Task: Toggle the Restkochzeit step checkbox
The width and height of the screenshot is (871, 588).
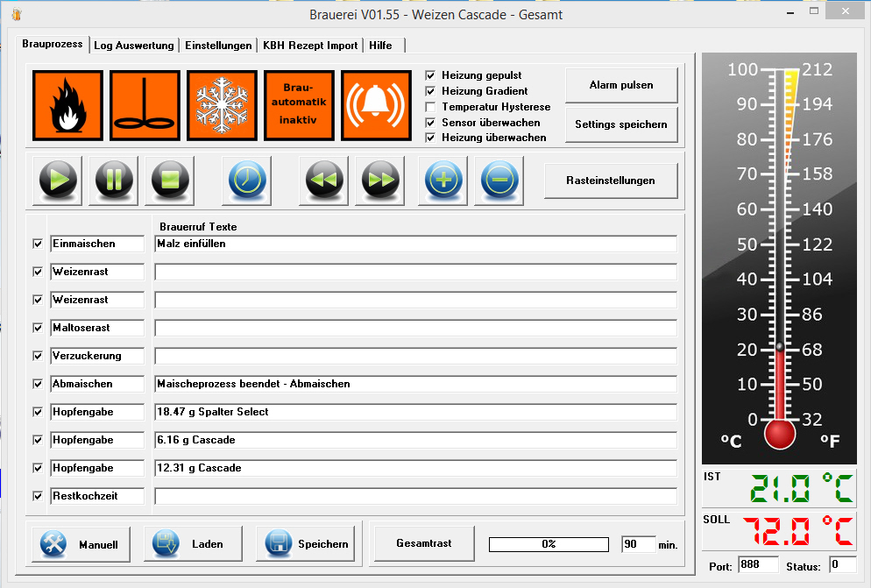Action: tap(38, 496)
